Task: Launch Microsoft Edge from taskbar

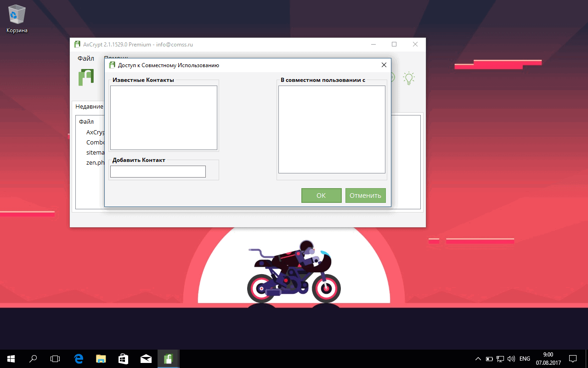Action: [79, 359]
